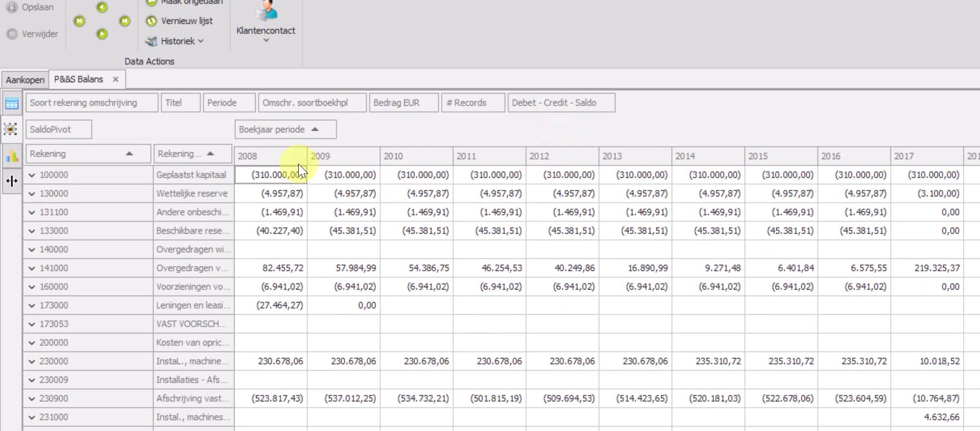980x431 pixels.
Task: Collapse the 130000 account row
Action: tap(32, 193)
